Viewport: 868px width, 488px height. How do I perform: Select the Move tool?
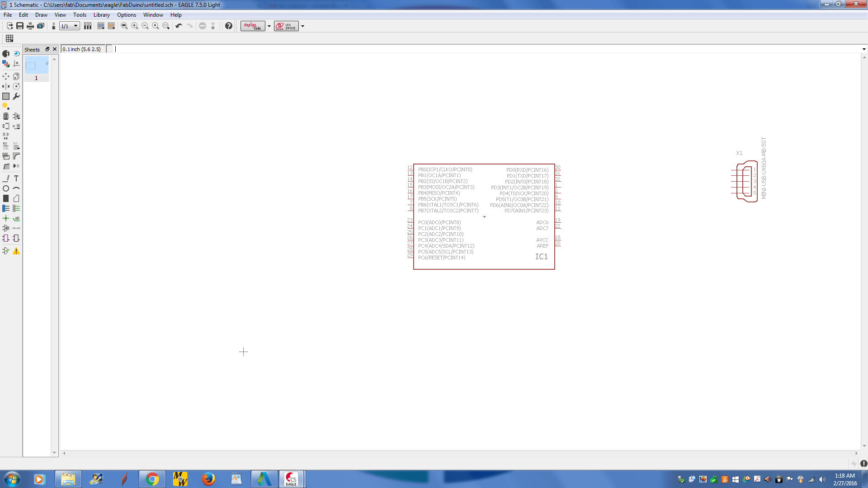(6, 76)
